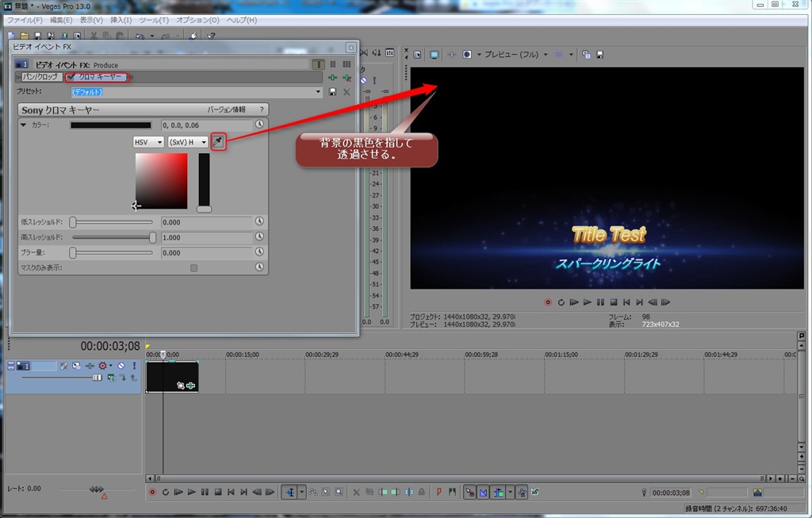
Task: Open the 挿入(I) menu
Action: [x=121, y=20]
